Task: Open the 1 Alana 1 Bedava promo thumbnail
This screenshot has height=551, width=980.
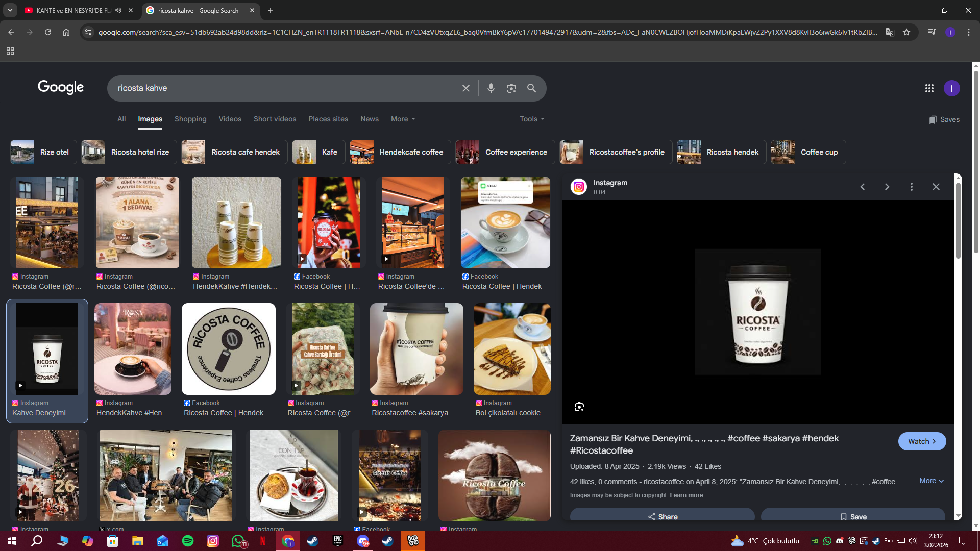Action: (x=138, y=222)
